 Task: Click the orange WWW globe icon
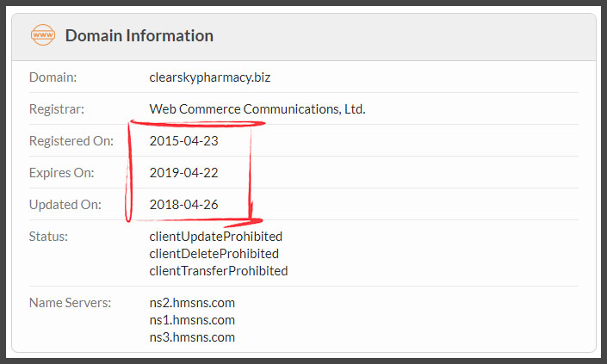[x=42, y=36]
